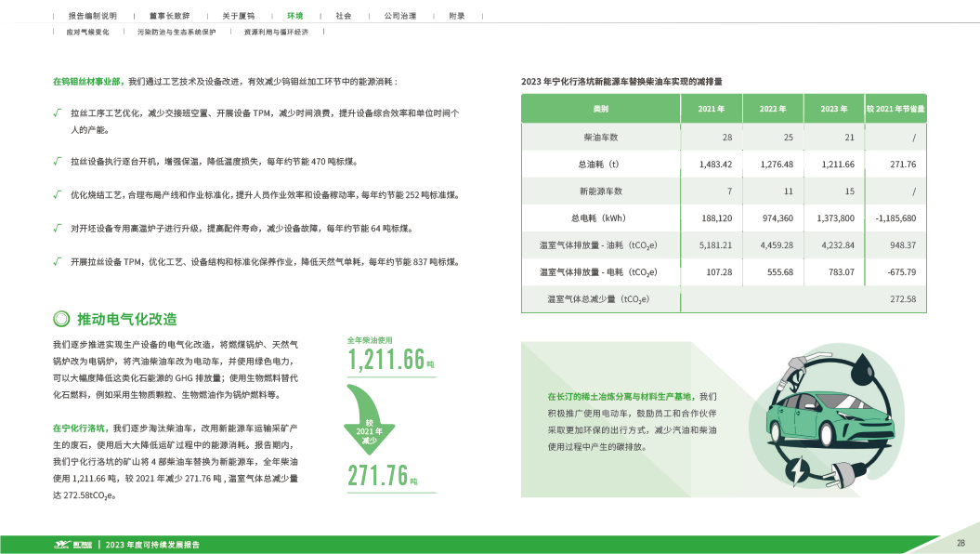This screenshot has width=980, height=554.
Task: Click the 2023 年 table column header
Action: [x=833, y=109]
